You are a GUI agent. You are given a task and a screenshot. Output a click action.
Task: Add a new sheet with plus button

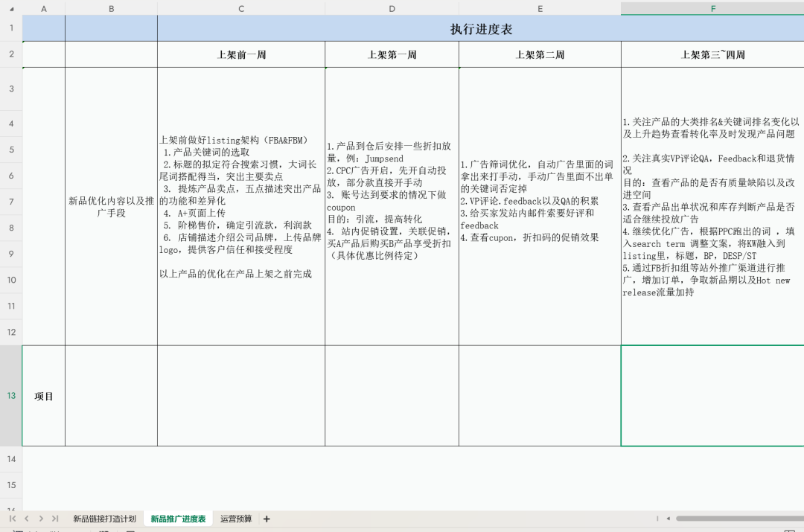[x=267, y=519]
